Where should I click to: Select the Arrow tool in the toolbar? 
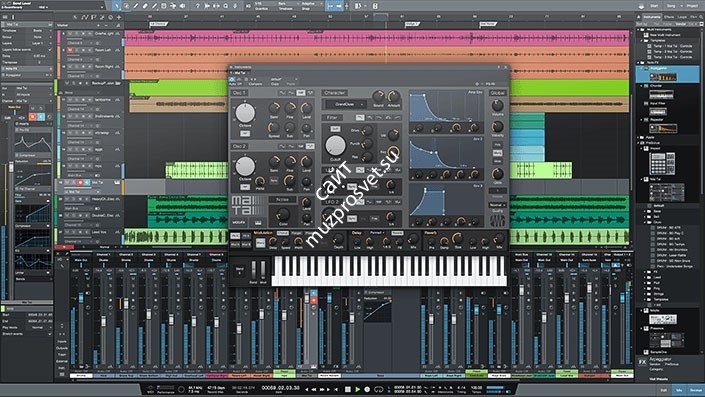[117, 6]
